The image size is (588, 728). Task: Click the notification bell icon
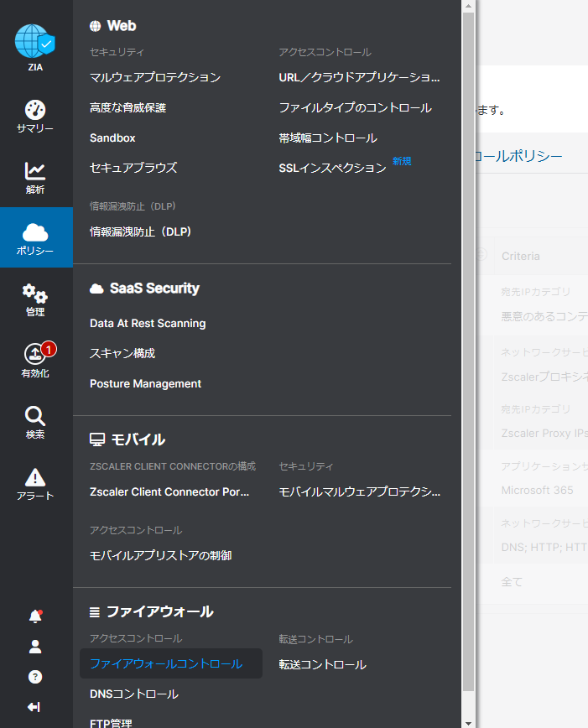coord(35,616)
